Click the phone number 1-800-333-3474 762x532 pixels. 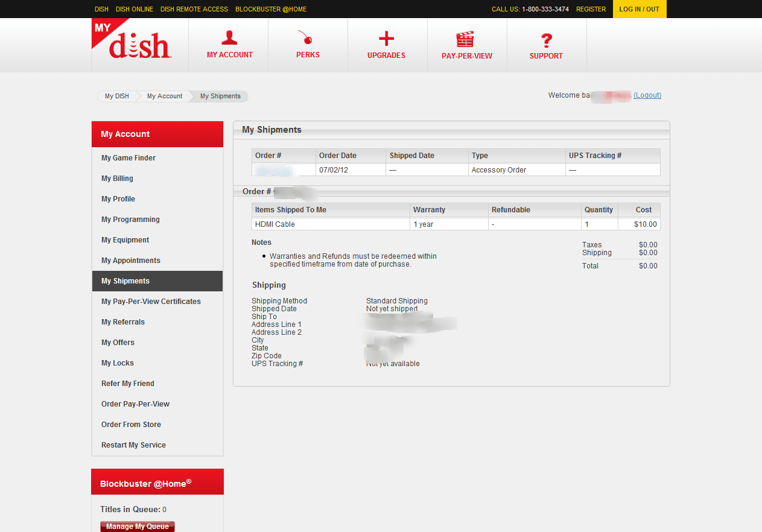[x=545, y=9]
